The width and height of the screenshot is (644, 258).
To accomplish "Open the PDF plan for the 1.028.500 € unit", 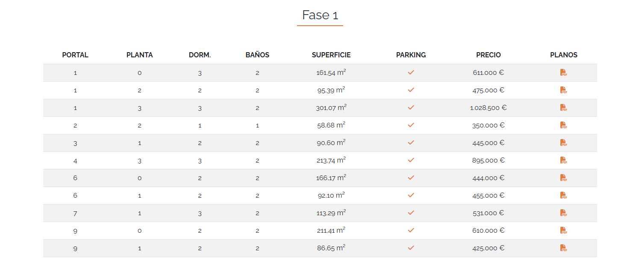I will [563, 108].
